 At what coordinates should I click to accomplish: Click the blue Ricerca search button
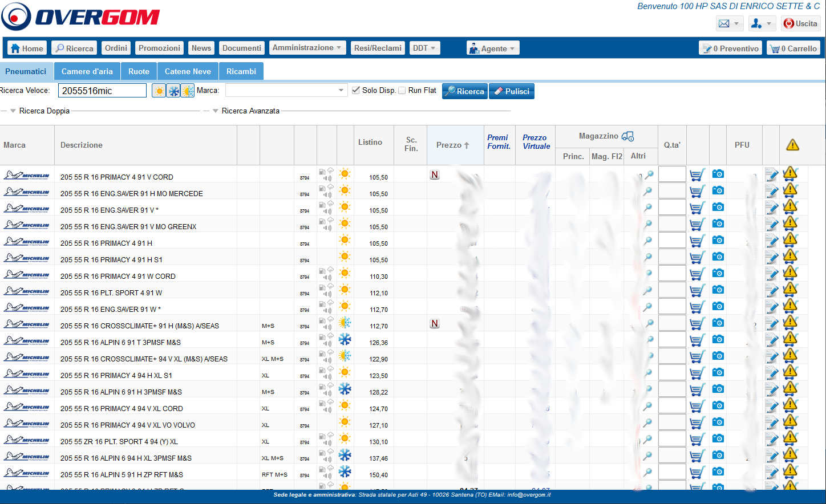click(x=465, y=91)
